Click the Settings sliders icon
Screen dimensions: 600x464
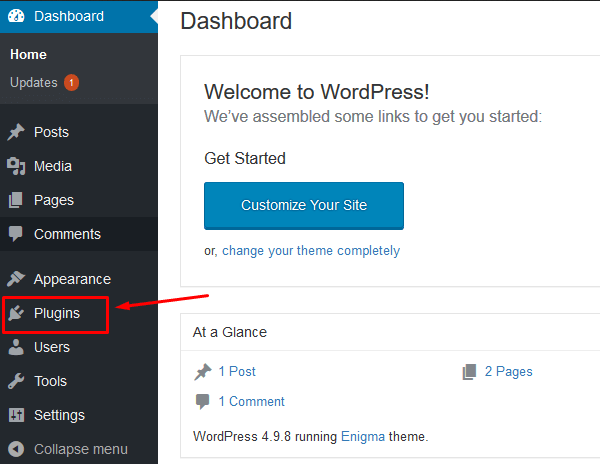(16, 415)
